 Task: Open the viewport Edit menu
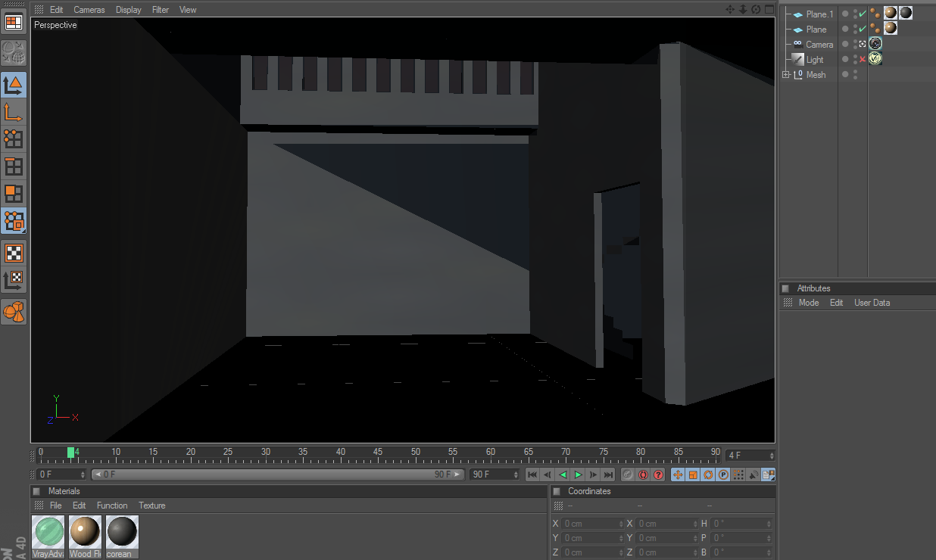57,10
